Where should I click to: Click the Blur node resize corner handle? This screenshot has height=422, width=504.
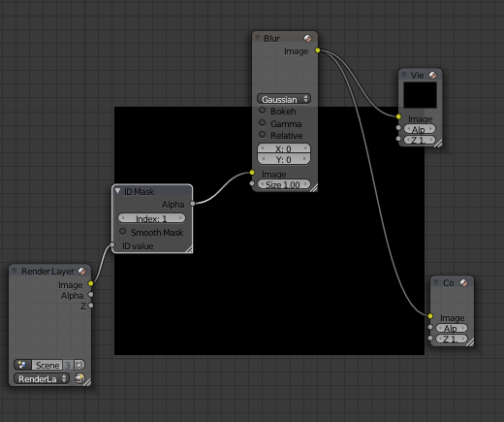pyautogui.click(x=314, y=188)
